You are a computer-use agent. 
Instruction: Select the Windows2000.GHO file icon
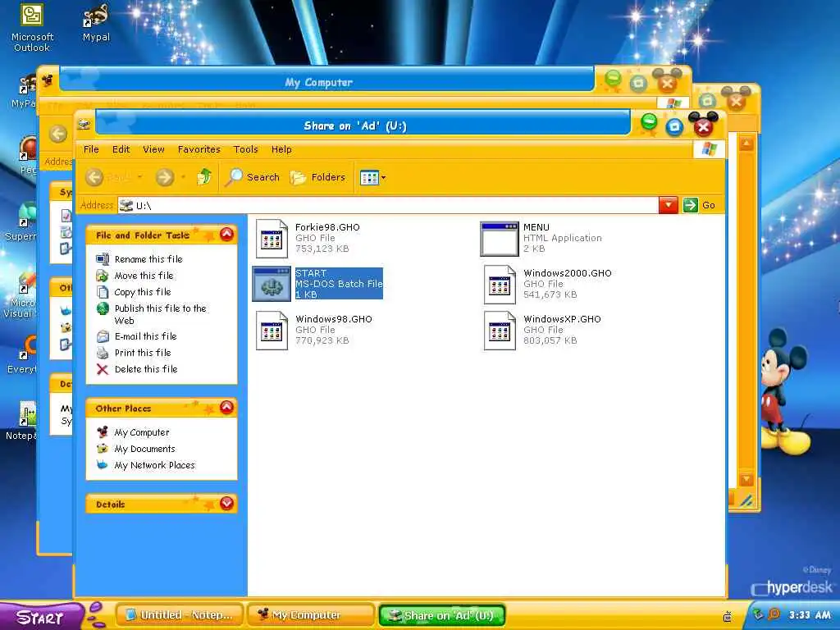point(500,285)
